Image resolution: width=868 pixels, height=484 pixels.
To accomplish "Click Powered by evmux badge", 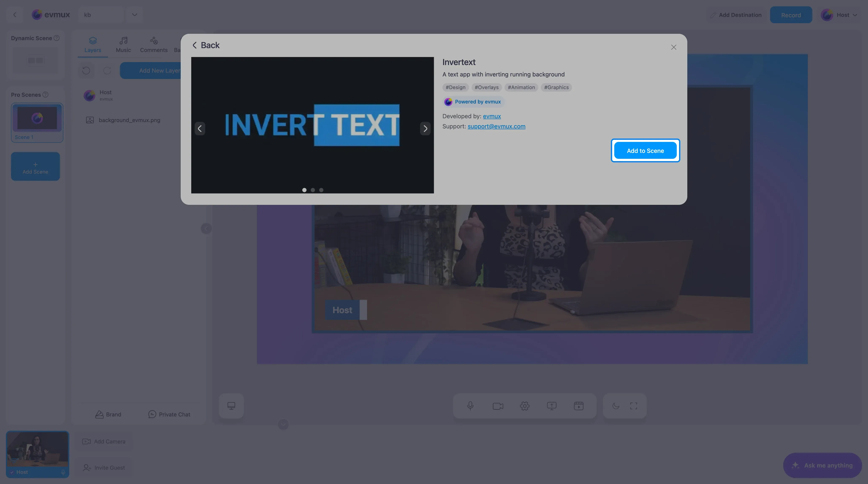I will pos(473,102).
